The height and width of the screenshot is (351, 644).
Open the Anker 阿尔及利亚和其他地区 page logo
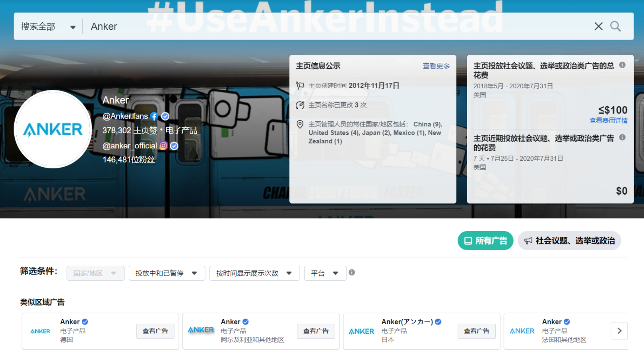pos(201,330)
